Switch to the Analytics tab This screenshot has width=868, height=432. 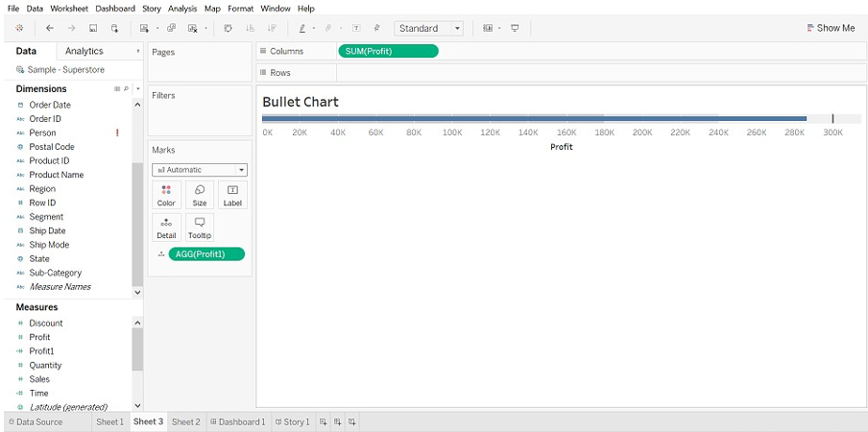click(x=84, y=51)
